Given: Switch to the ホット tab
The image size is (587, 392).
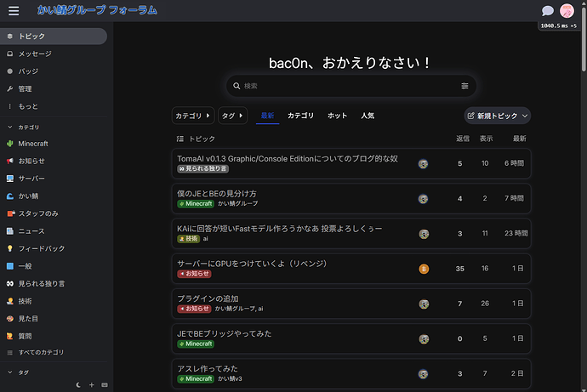Looking at the screenshot, I should click(337, 116).
